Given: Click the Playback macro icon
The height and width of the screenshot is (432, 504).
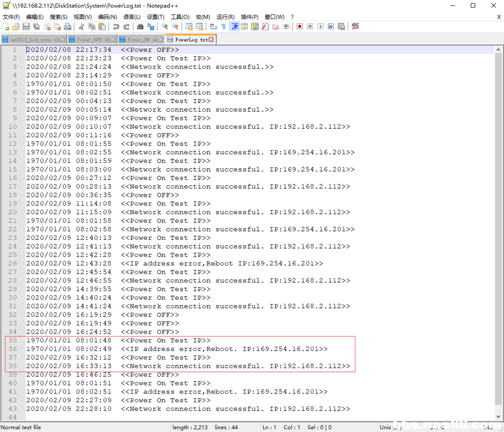Looking at the screenshot, I should click(x=320, y=27).
